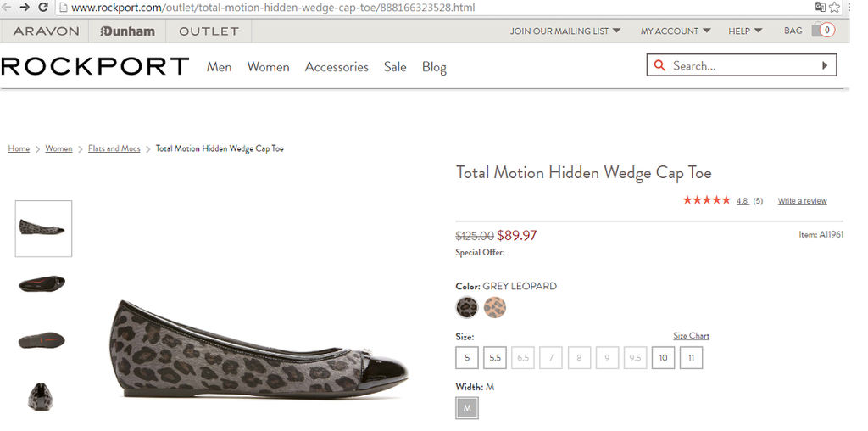Choose the tan leopard color swatch

[x=495, y=307]
